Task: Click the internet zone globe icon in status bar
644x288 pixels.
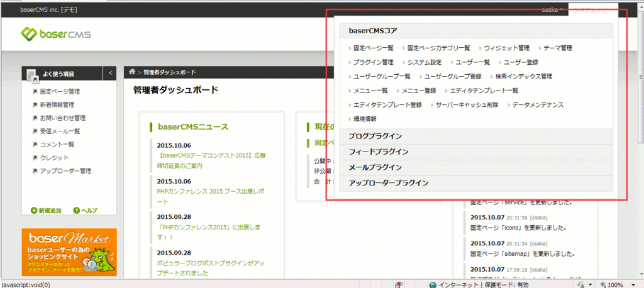Action: [x=433, y=285]
